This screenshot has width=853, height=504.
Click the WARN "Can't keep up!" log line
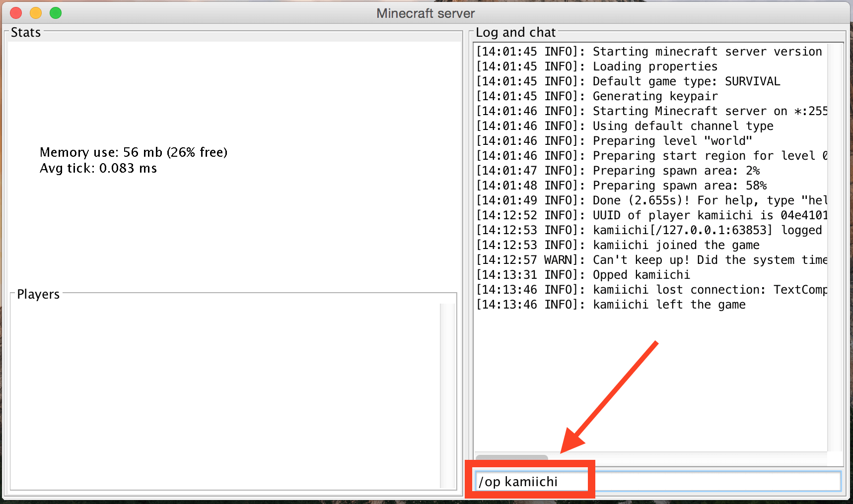tap(650, 260)
